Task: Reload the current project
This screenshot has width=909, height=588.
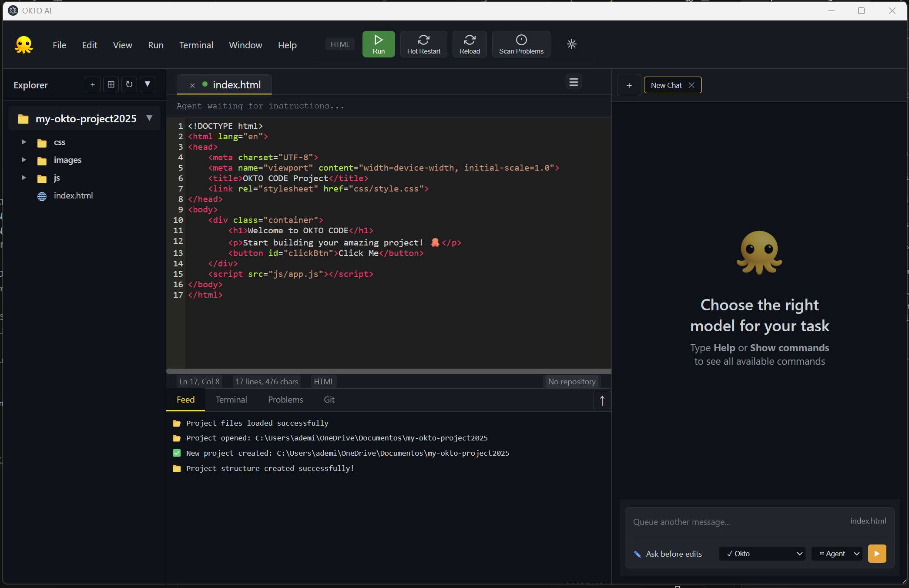Action: [x=469, y=44]
